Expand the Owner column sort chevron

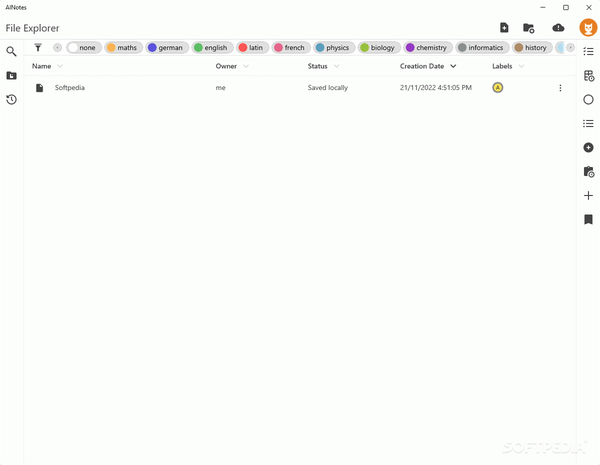tap(246, 66)
